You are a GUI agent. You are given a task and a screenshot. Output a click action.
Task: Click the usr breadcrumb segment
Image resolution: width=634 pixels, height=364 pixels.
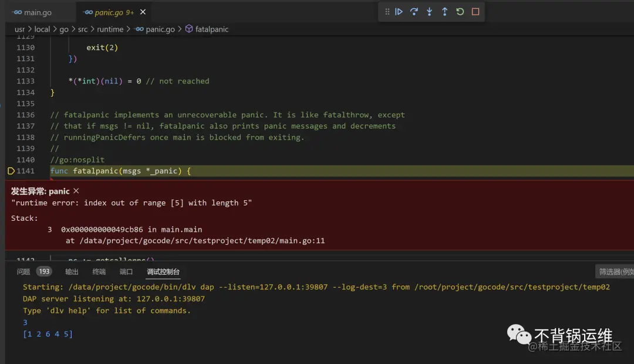(19, 29)
